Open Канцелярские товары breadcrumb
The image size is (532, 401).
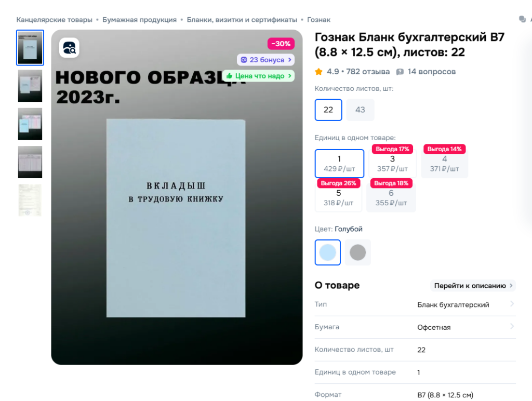[x=54, y=20]
